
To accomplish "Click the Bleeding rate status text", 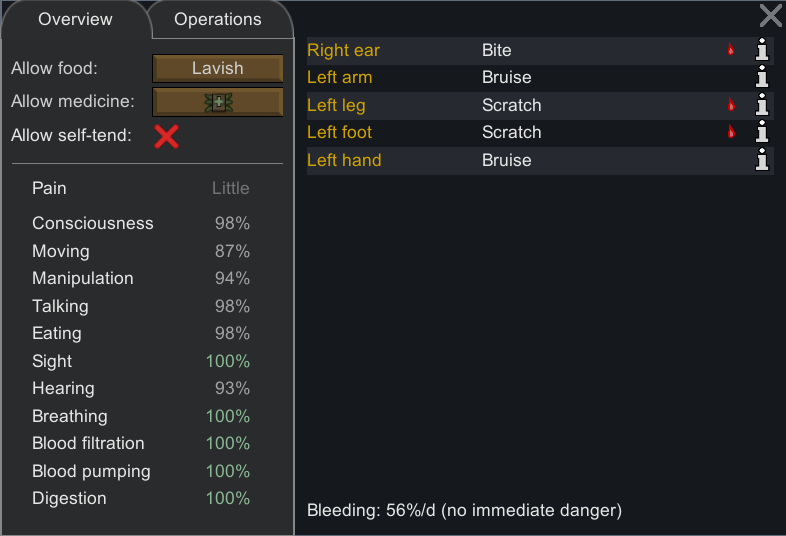I will (464, 511).
